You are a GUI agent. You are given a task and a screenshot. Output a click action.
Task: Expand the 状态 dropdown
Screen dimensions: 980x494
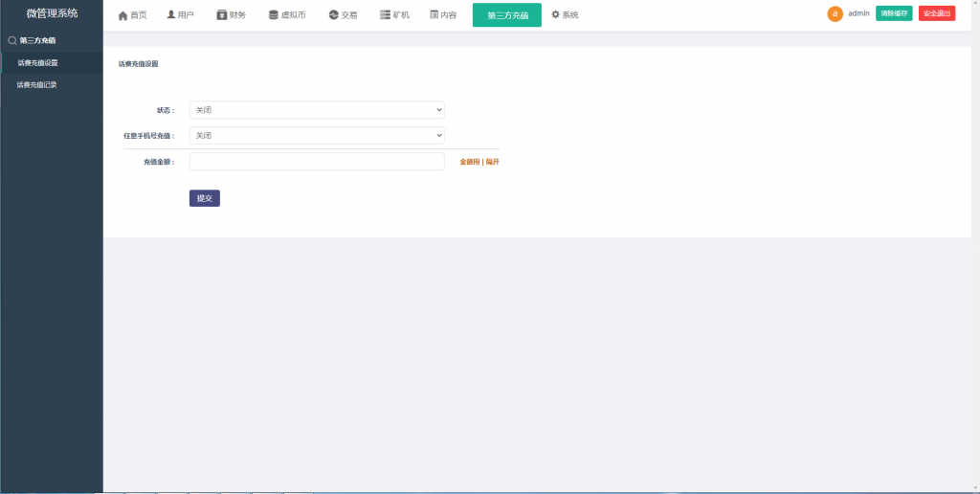pos(317,110)
